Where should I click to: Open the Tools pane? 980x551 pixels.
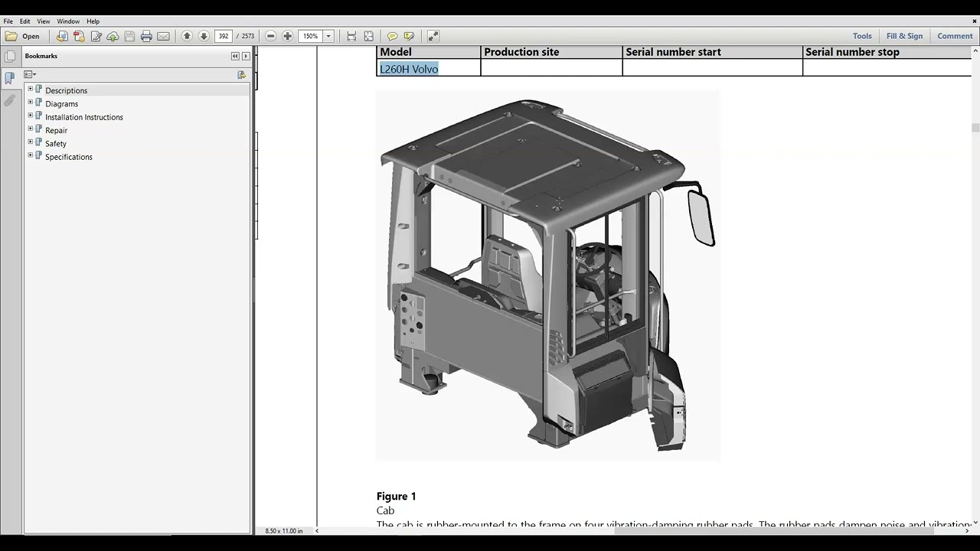(862, 36)
